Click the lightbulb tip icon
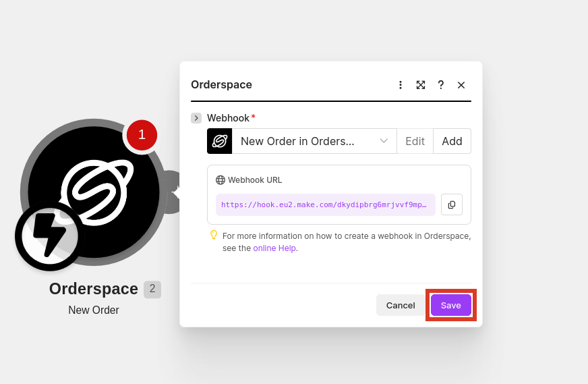 pyautogui.click(x=213, y=235)
